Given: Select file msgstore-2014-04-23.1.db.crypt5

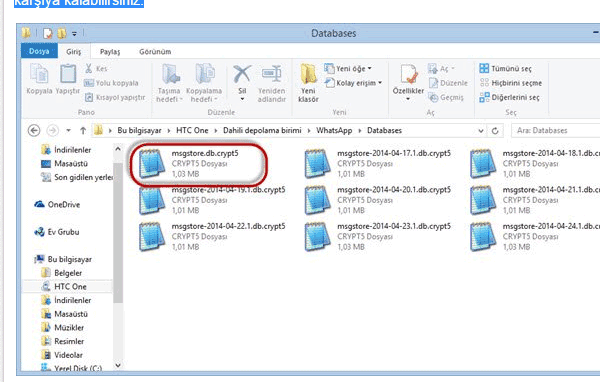Looking at the screenshot, I should click(378, 237).
